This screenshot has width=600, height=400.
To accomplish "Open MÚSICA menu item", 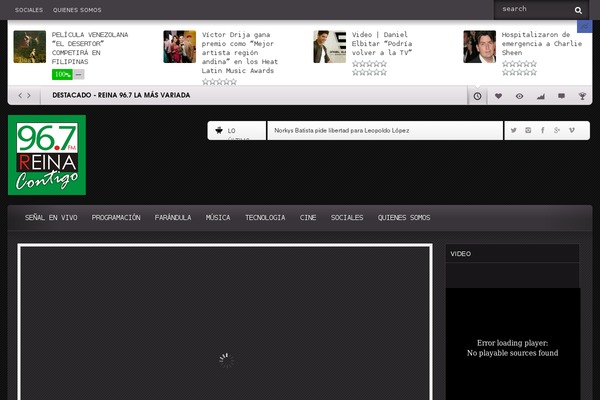I will tap(218, 217).
